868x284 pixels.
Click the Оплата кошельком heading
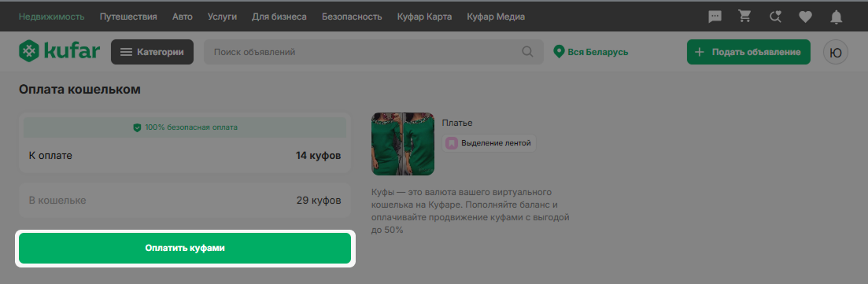coord(79,90)
